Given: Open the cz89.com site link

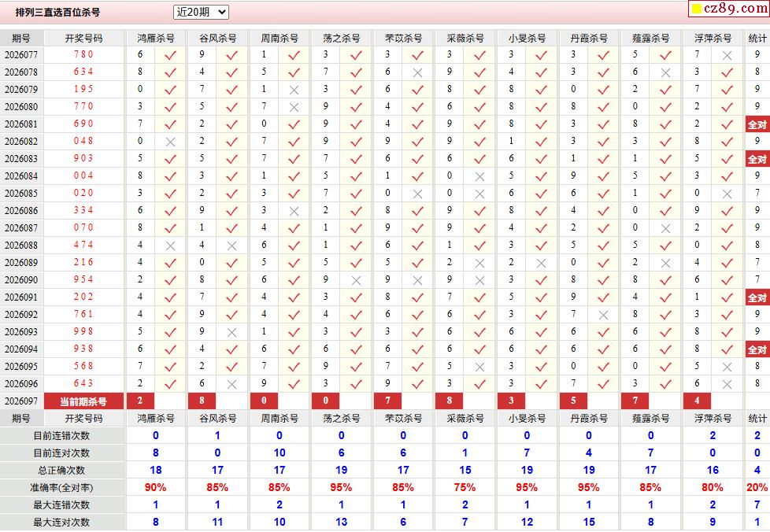Looking at the screenshot, I should tap(735, 9).
